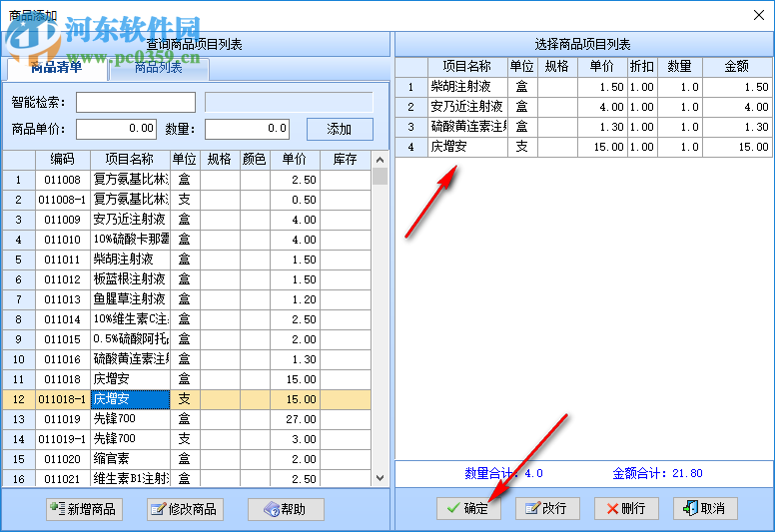Select 庆增安 row in selected items list
775x532 pixels.
[x=583, y=147]
